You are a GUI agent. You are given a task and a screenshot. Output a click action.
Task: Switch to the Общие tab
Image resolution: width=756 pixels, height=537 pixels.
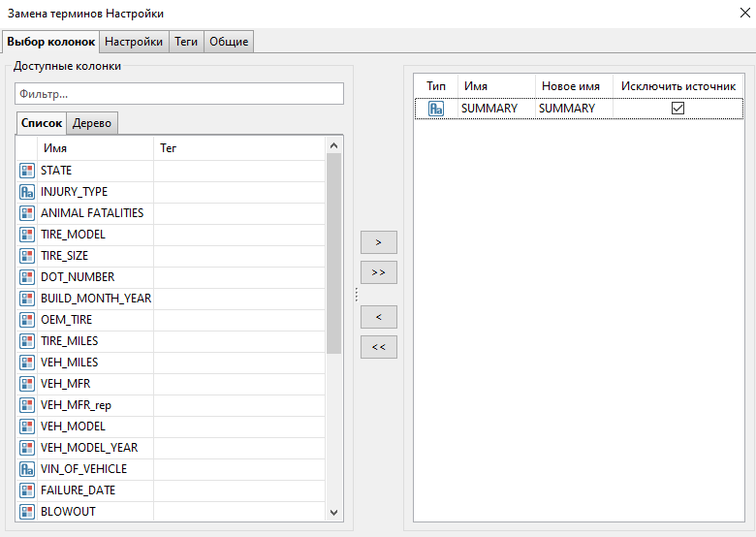229,42
